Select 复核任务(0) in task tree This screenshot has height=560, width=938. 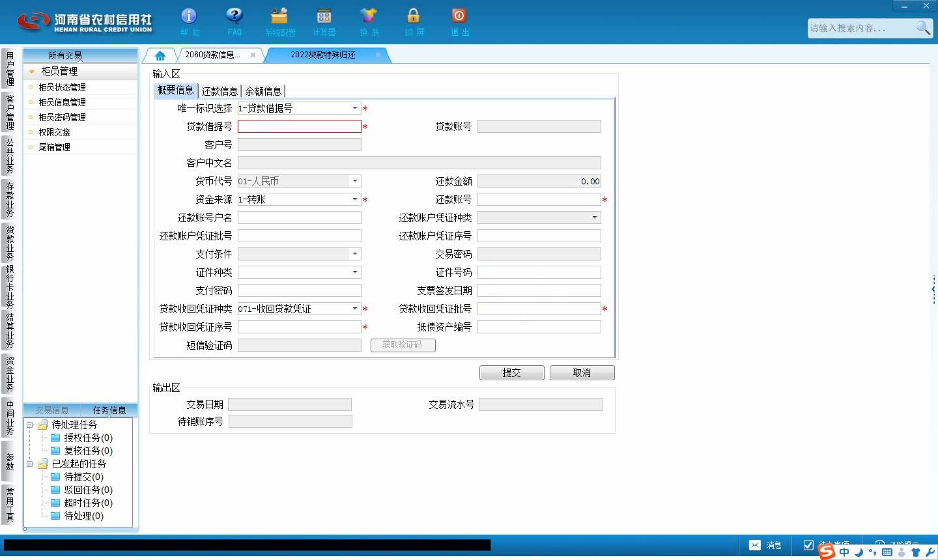click(x=88, y=451)
